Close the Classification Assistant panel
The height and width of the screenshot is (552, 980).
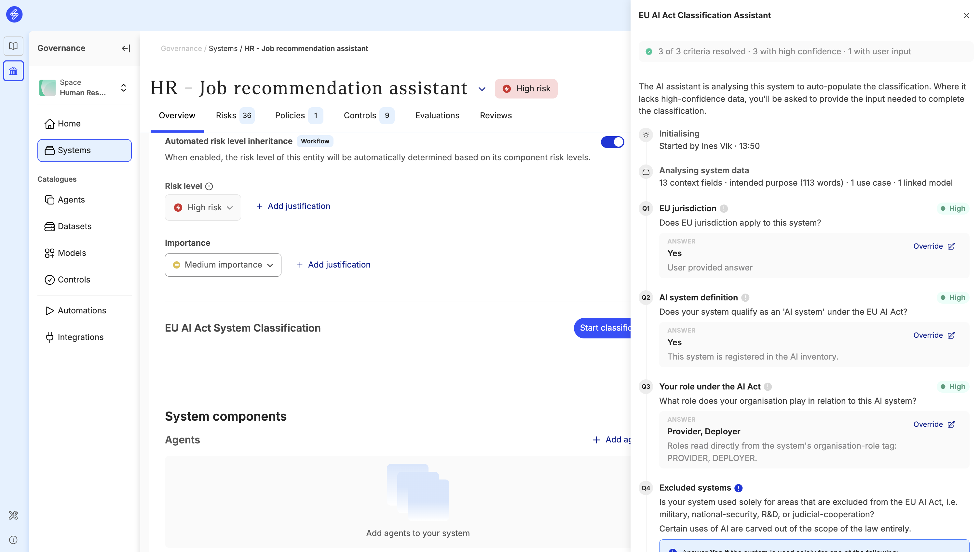click(x=966, y=16)
